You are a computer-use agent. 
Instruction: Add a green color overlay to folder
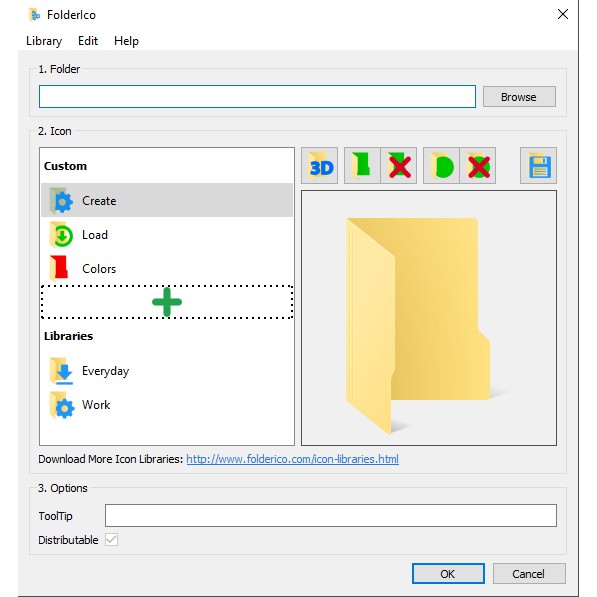(362, 166)
